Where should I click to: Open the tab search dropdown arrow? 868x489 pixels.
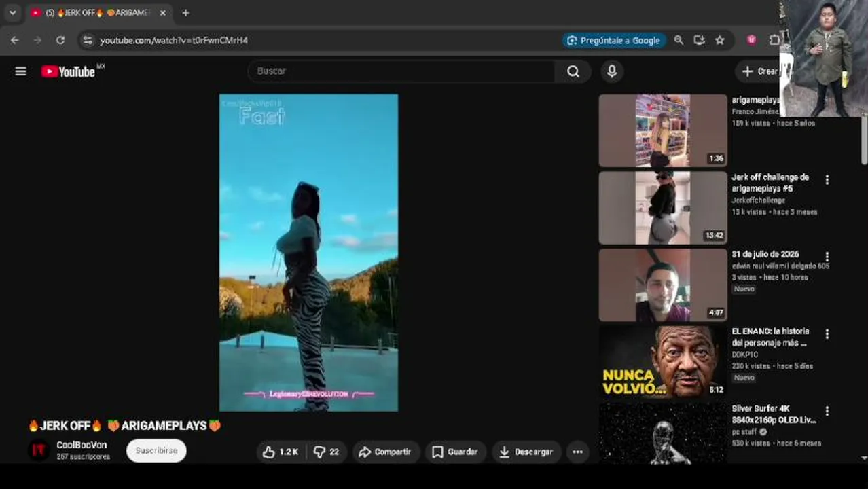(x=12, y=13)
